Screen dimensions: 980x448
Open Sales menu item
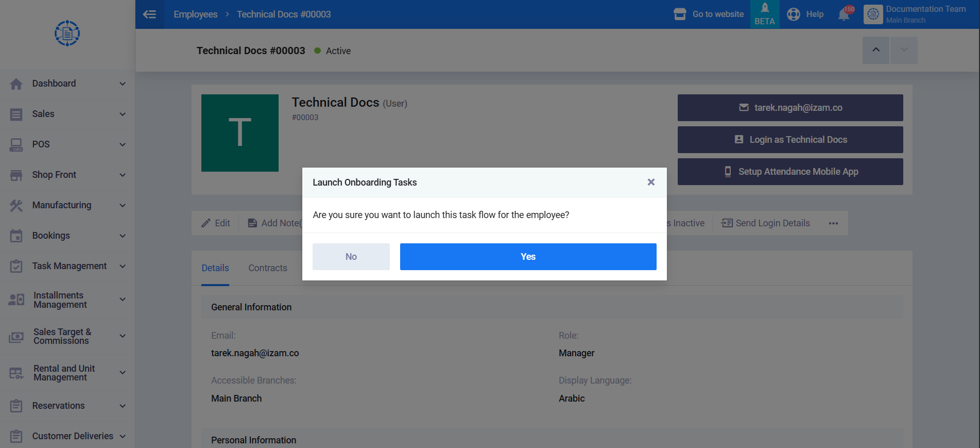point(67,114)
